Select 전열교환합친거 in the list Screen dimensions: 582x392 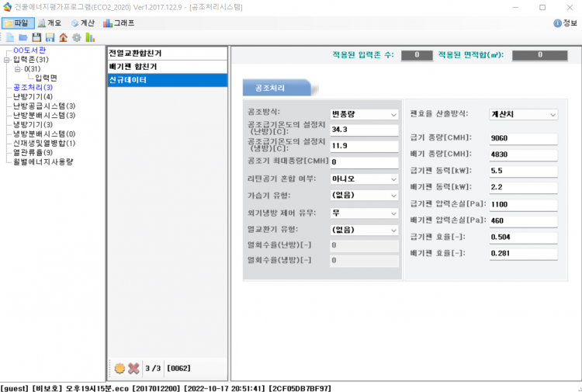[x=136, y=54]
